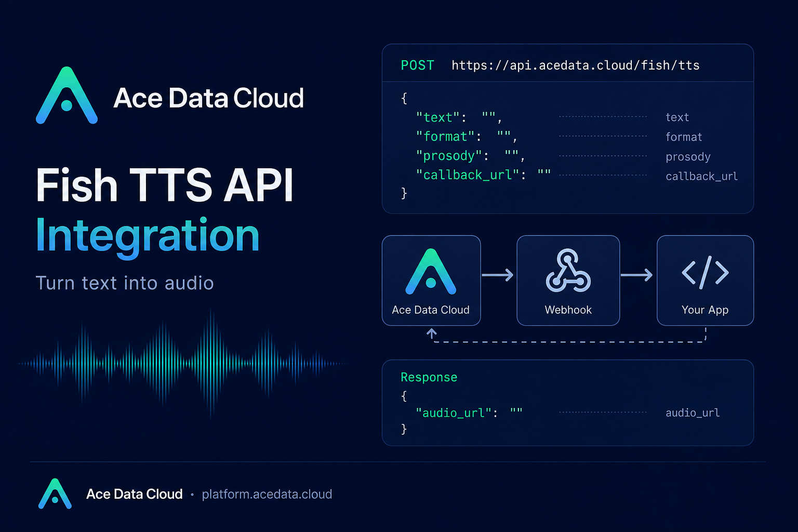Click the gray audio_url annotation in the response panel
Screen dimensions: 798x532
pyautogui.click(x=693, y=413)
